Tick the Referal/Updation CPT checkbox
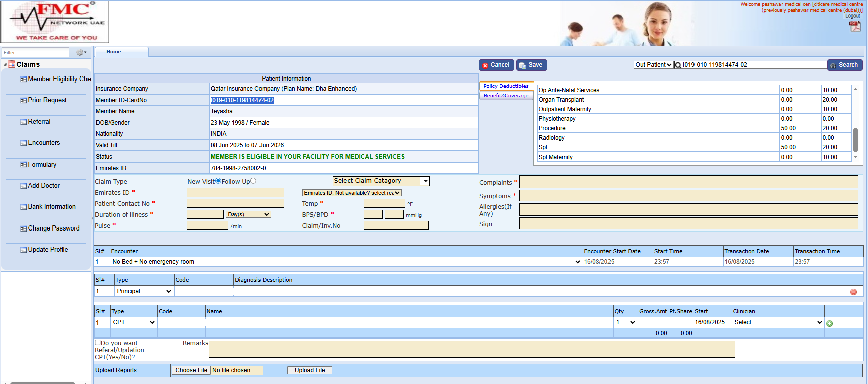Image resolution: width=868 pixels, height=384 pixels. point(98,343)
